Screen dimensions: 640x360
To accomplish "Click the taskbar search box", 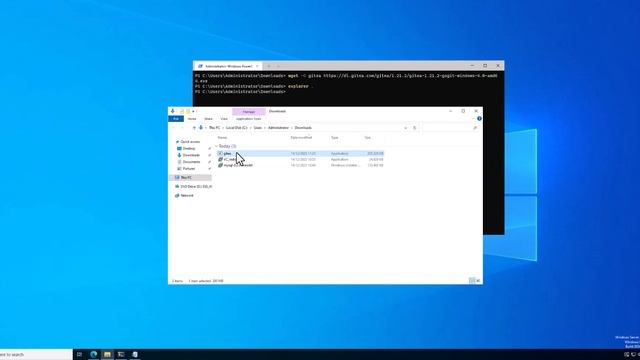I will (36, 354).
